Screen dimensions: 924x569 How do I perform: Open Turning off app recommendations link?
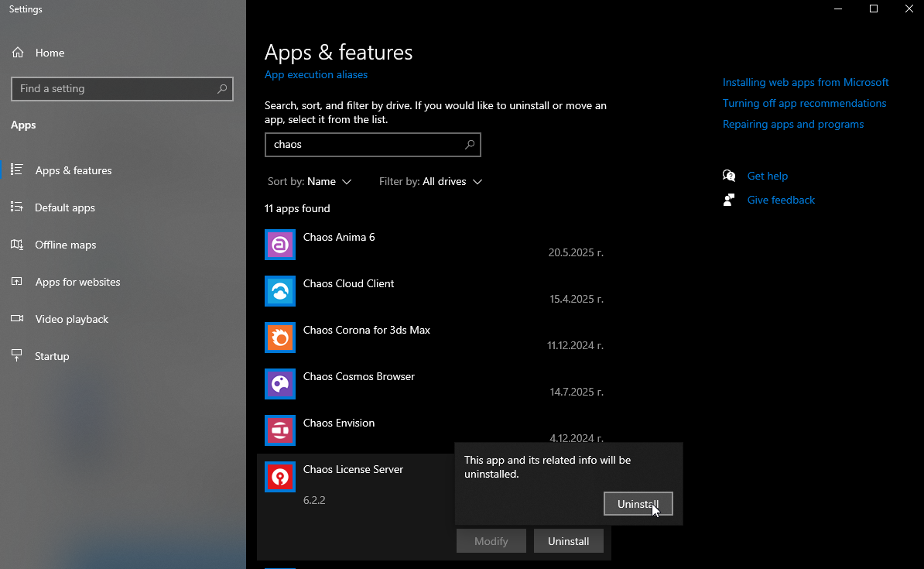click(804, 103)
